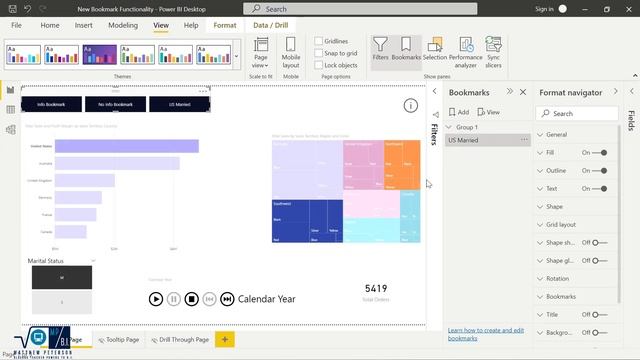This screenshot has height=360, width=640.
Task: Collapse the Format navigator pane arrow
Action: [616, 91]
